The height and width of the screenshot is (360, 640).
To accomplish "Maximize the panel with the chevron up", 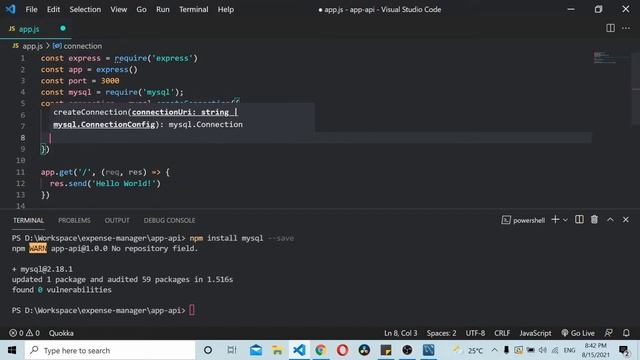I will pos(610,220).
